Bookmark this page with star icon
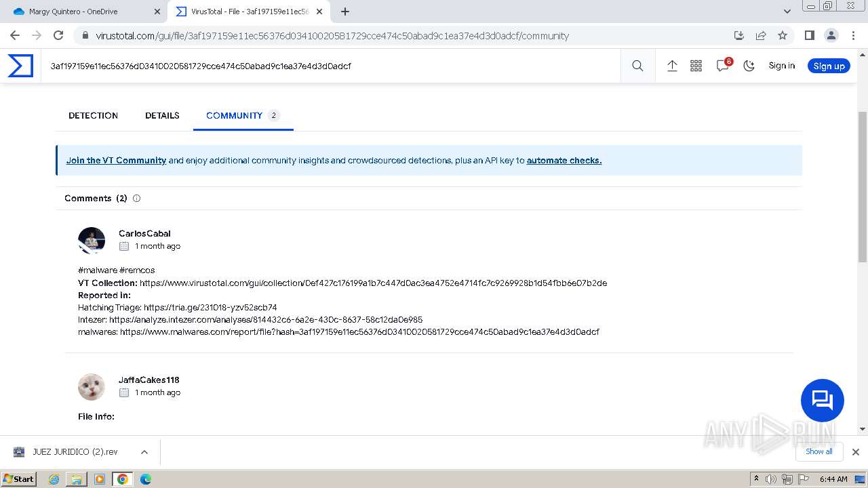This screenshot has height=488, width=868. pyautogui.click(x=783, y=35)
